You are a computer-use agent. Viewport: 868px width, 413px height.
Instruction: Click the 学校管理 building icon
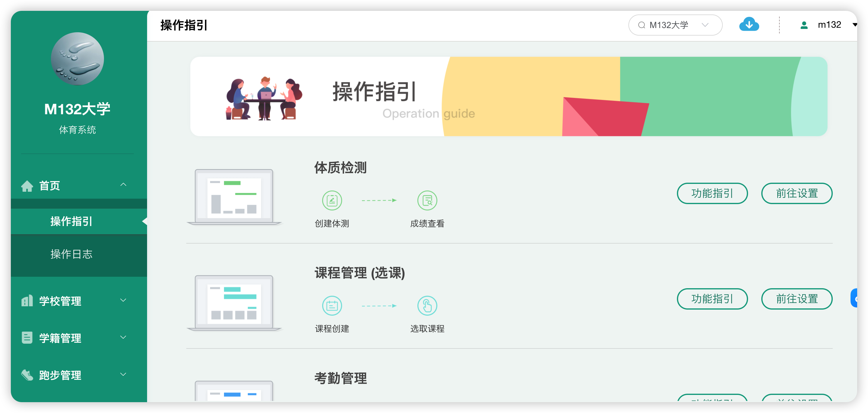(27, 300)
